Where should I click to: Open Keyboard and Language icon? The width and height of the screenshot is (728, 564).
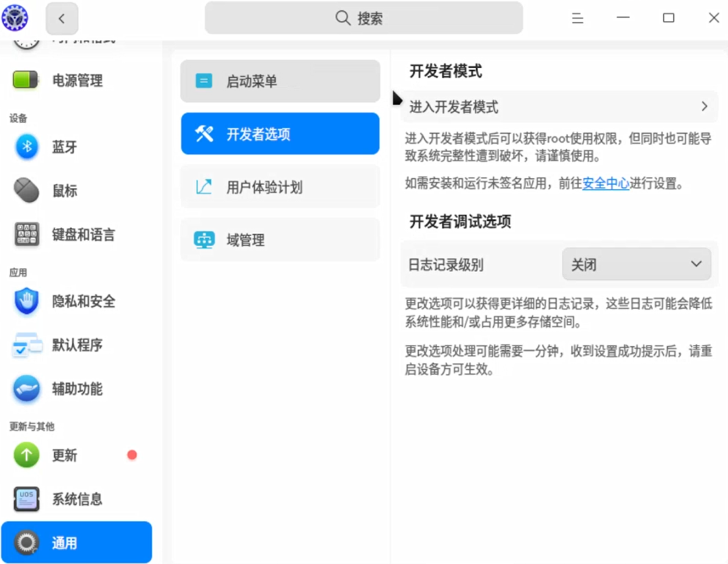pyautogui.click(x=26, y=234)
